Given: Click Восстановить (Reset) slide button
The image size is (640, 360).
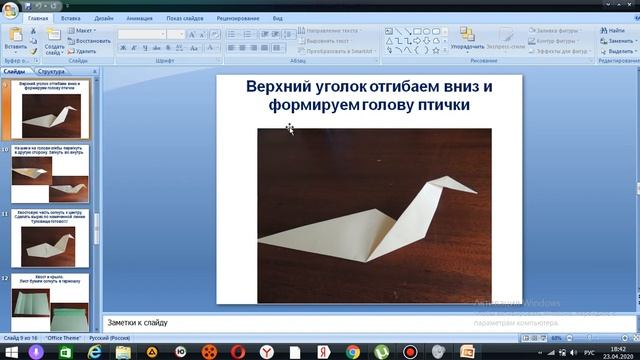Looking at the screenshot, I should pyautogui.click(x=89, y=41).
